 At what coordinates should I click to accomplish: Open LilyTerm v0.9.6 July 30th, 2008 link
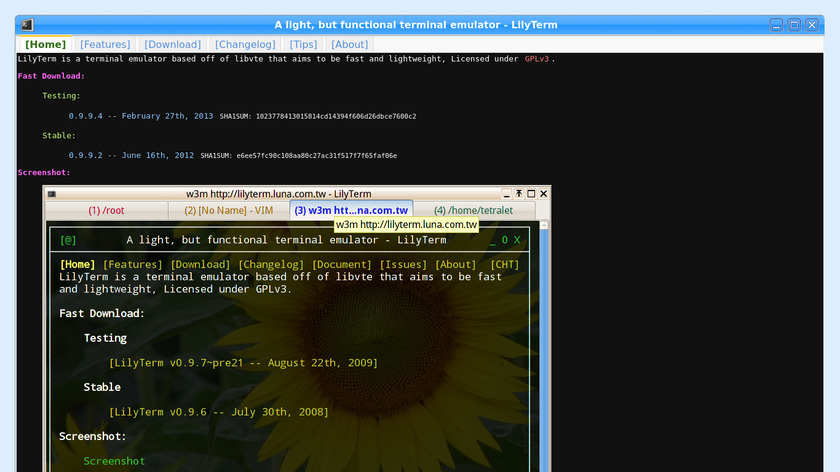pos(219,412)
